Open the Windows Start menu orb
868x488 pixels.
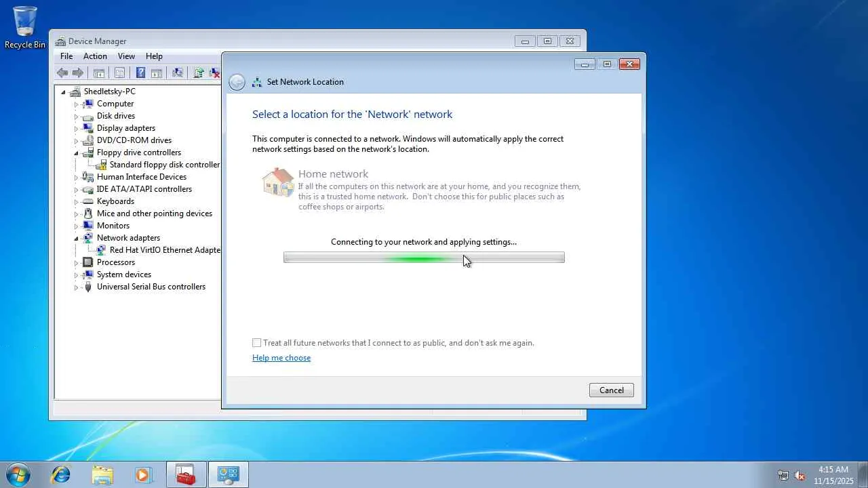(x=18, y=474)
